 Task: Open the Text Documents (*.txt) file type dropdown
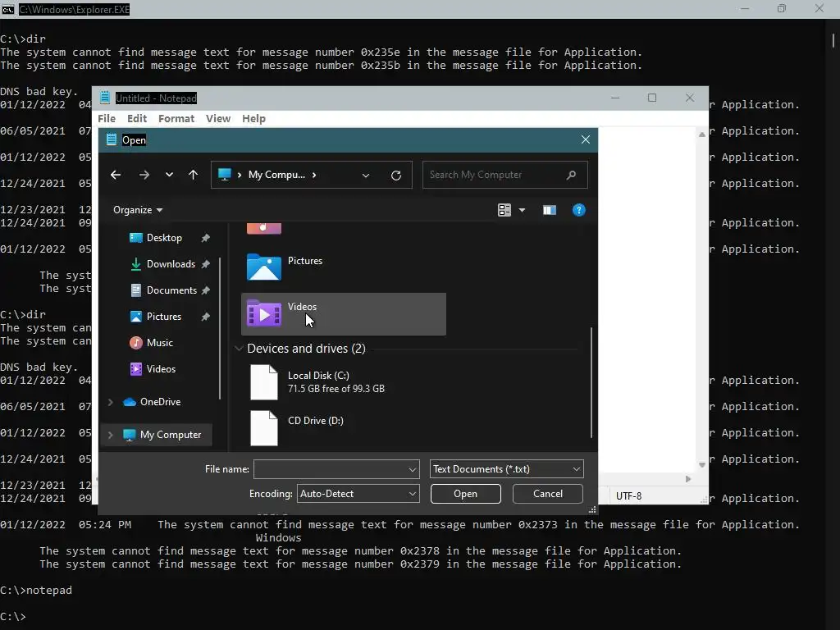[x=506, y=469]
